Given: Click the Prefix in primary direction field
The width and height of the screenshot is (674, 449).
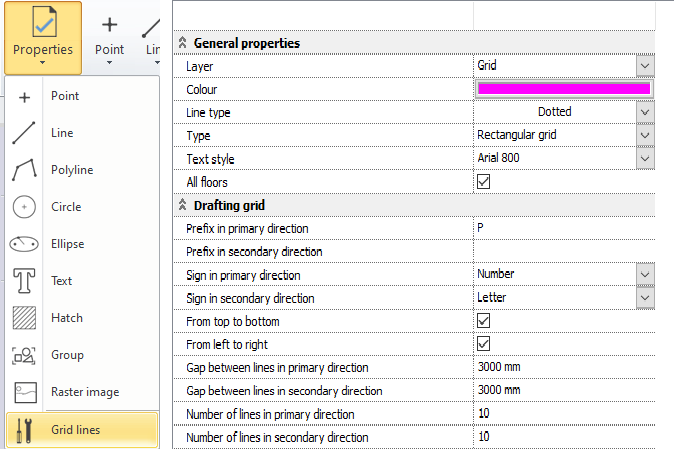Looking at the screenshot, I should coord(564,228).
